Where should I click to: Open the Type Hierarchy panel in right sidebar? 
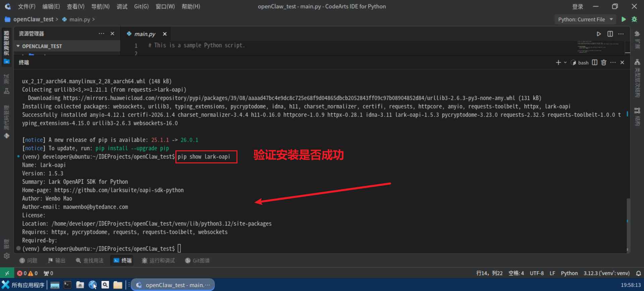pos(637,78)
